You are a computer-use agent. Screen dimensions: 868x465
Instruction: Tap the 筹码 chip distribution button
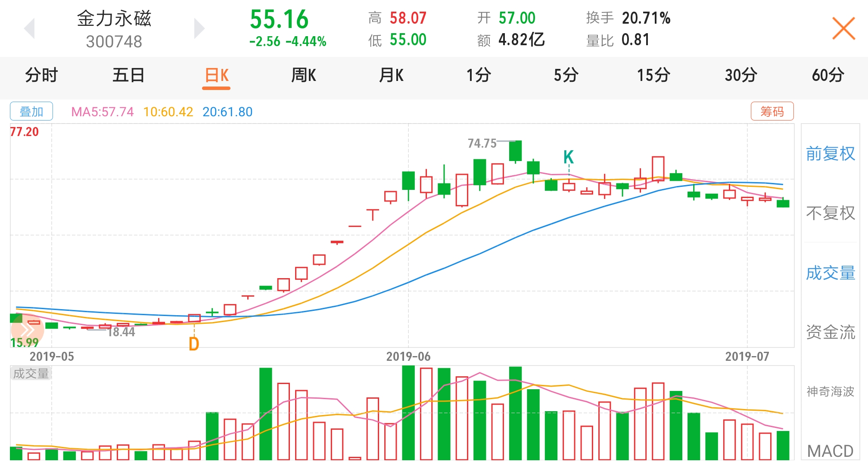772,112
